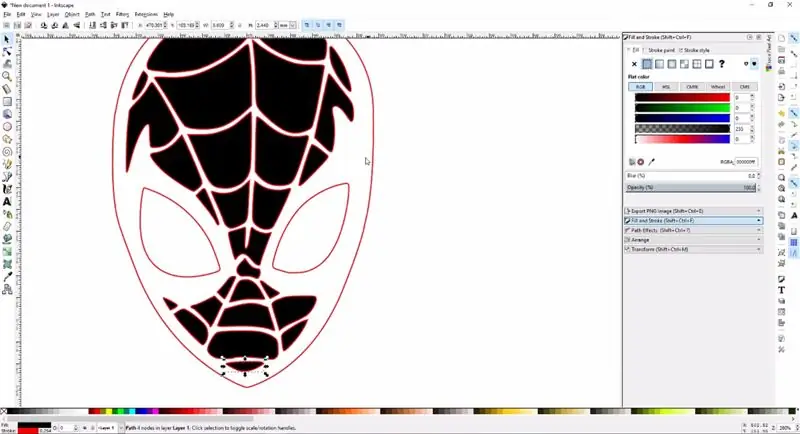Click the red channel color slider

click(682, 97)
